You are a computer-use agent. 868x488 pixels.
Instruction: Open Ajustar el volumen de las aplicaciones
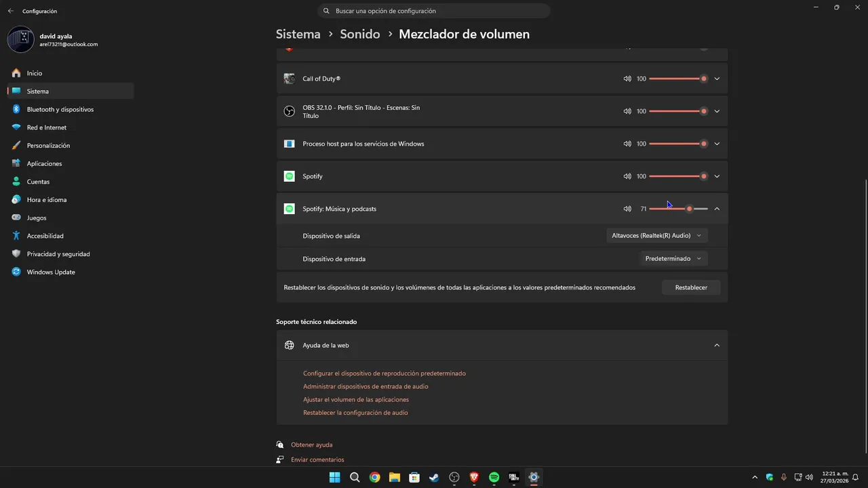tap(356, 399)
